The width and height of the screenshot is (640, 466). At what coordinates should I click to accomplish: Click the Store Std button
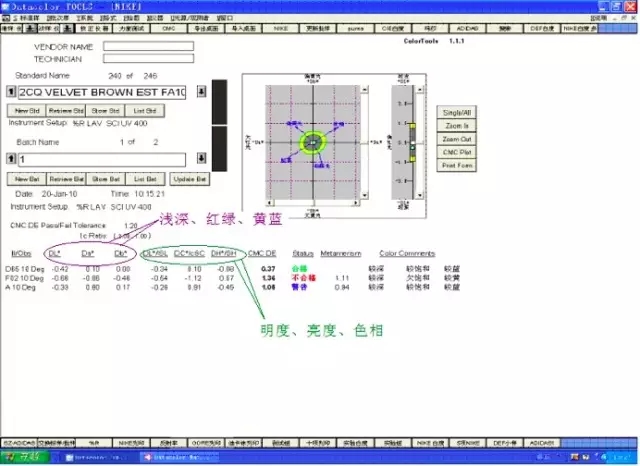[106, 110]
